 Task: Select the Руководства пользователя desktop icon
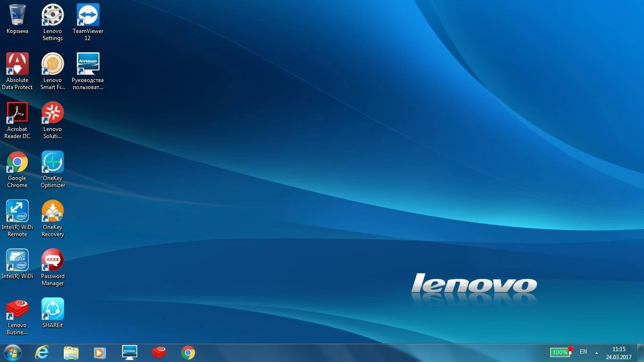88,71
